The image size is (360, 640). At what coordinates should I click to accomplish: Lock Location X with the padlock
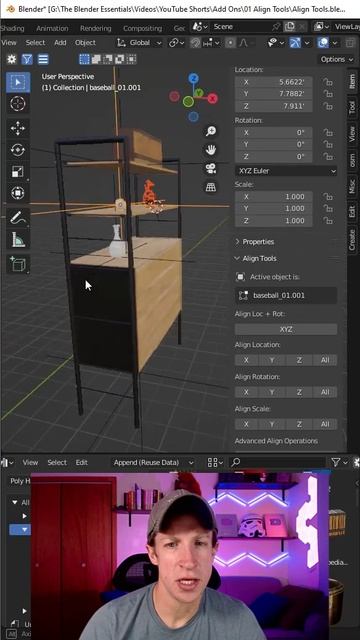pyautogui.click(x=327, y=82)
